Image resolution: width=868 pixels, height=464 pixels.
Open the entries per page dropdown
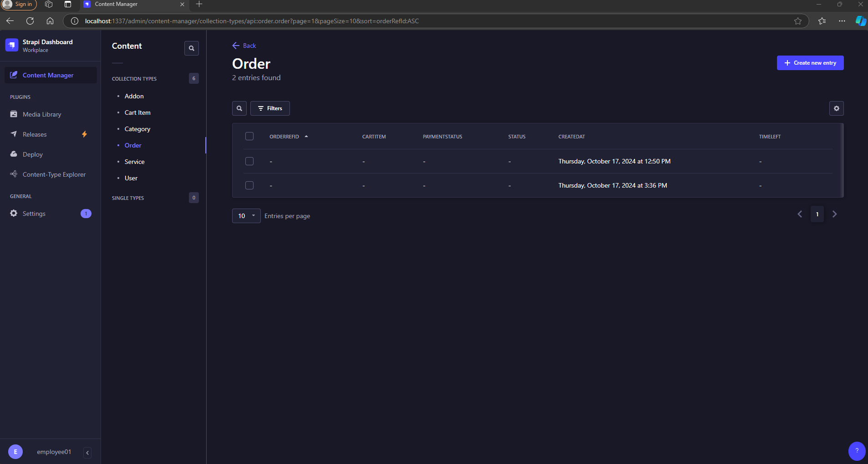click(246, 215)
